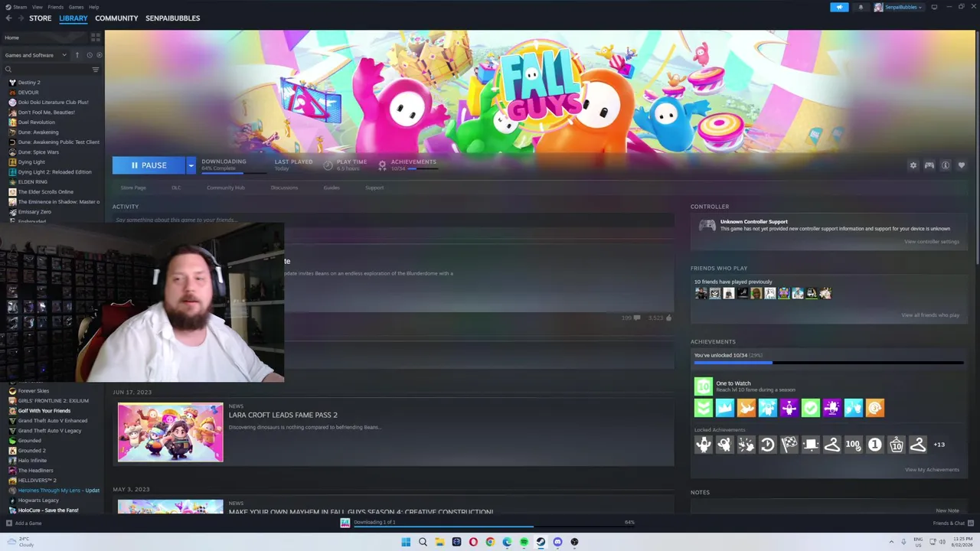Open the library advanced filter icon

96,70
